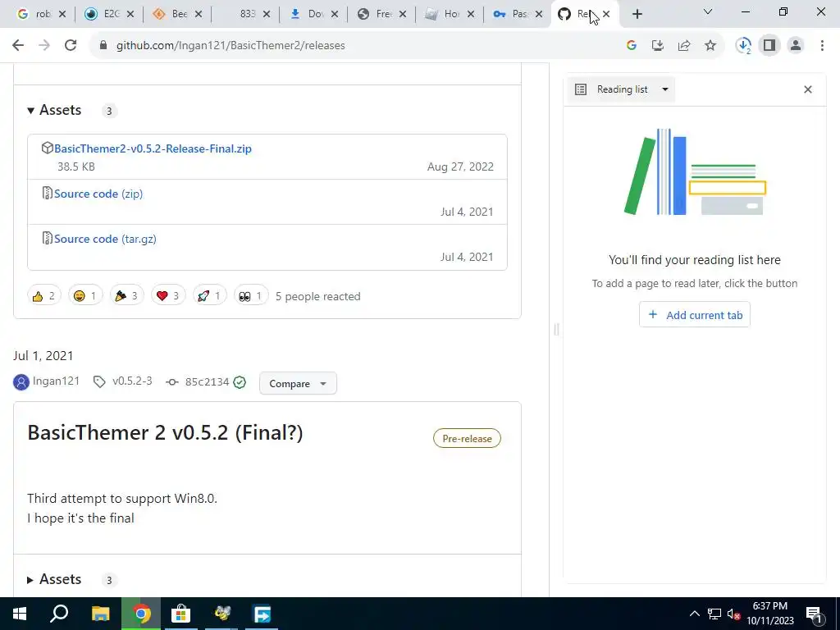Click the muted volume tray icon
The image size is (840, 630).
coord(734,614)
